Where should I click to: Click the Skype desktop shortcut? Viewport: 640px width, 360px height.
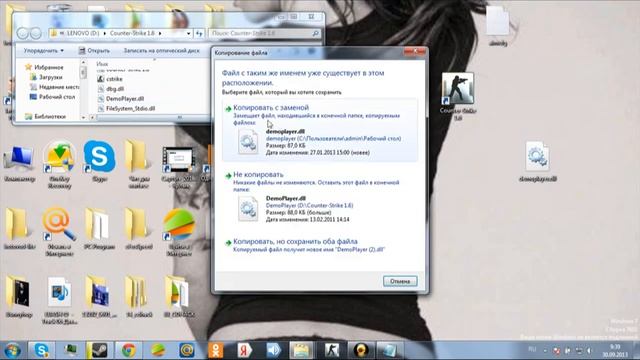point(99,162)
